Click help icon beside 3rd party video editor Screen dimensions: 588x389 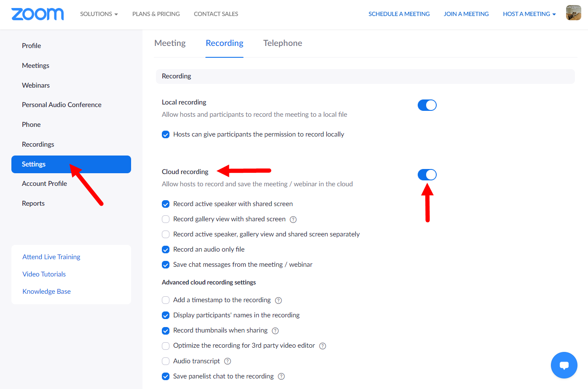click(x=323, y=346)
